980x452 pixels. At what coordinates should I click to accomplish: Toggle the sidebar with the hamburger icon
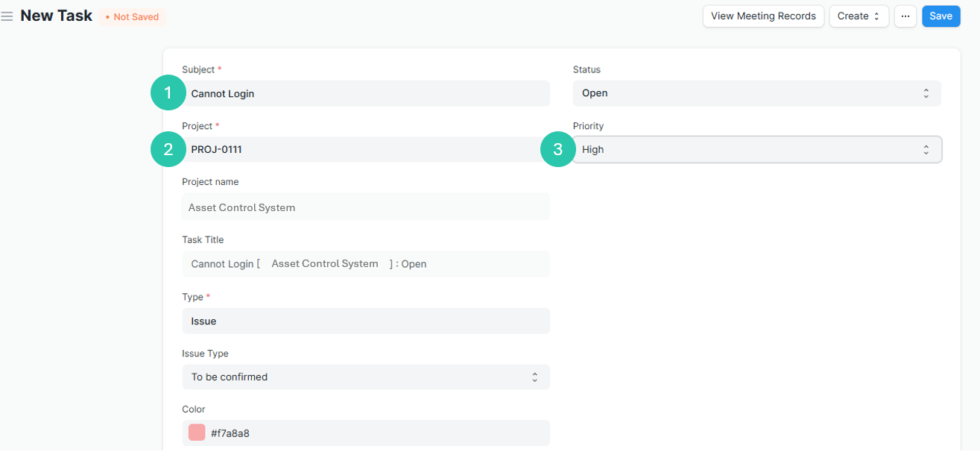(7, 15)
